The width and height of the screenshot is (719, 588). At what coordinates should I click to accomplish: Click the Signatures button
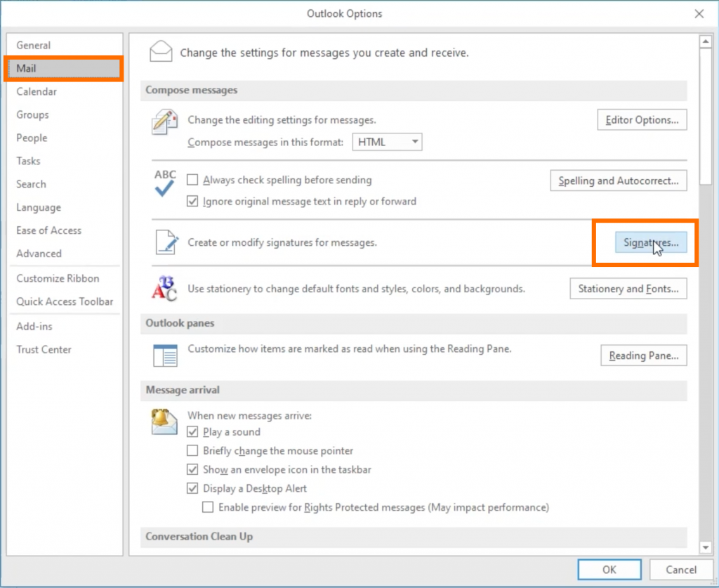[x=651, y=242]
